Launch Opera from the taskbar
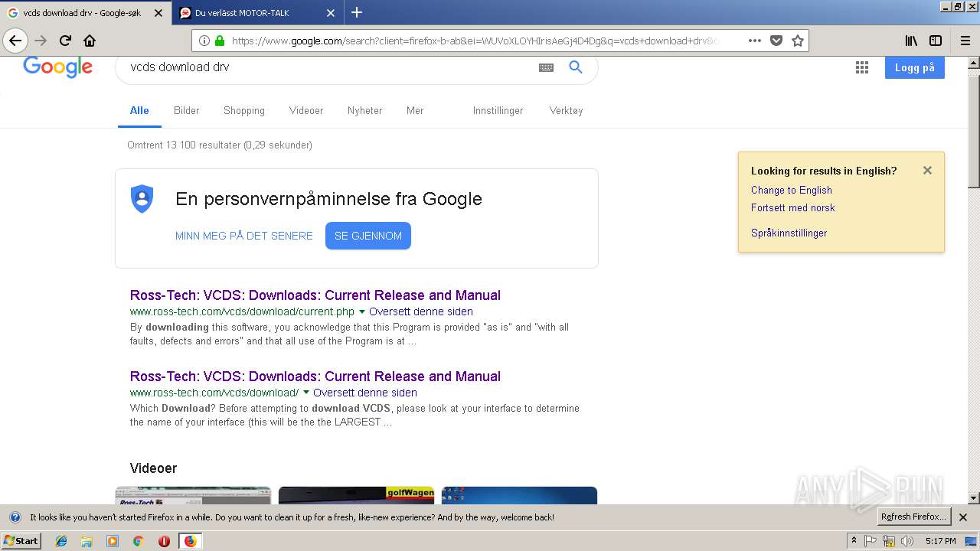This screenshot has height=551, width=980. [x=164, y=541]
